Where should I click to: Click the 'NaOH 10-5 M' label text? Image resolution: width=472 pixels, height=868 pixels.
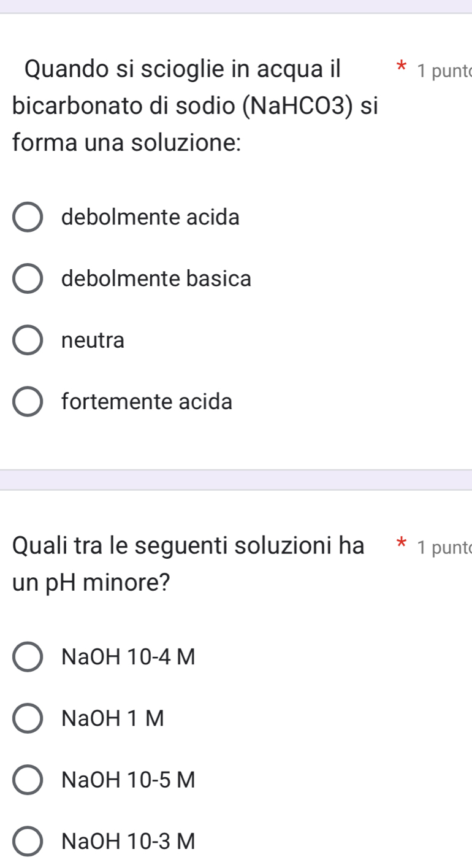pos(129,780)
